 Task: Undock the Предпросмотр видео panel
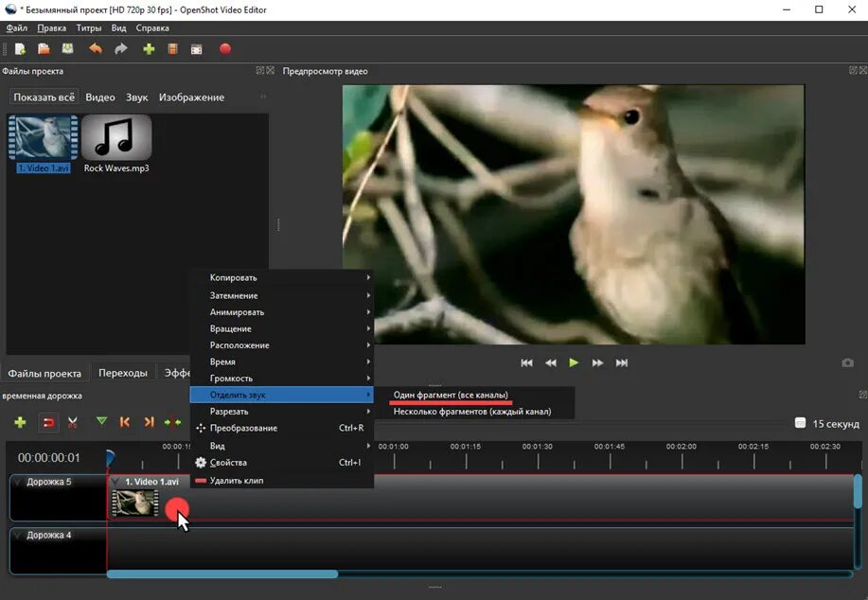click(x=853, y=70)
